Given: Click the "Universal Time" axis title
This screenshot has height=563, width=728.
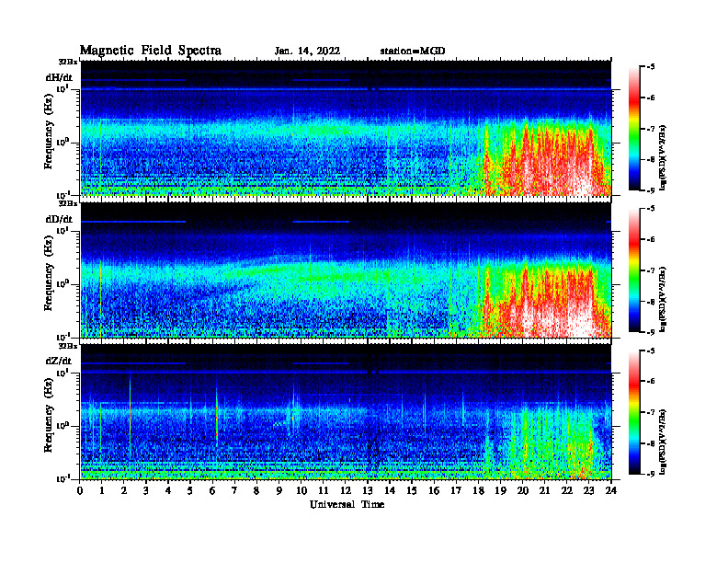Looking at the screenshot, I should point(347,504).
